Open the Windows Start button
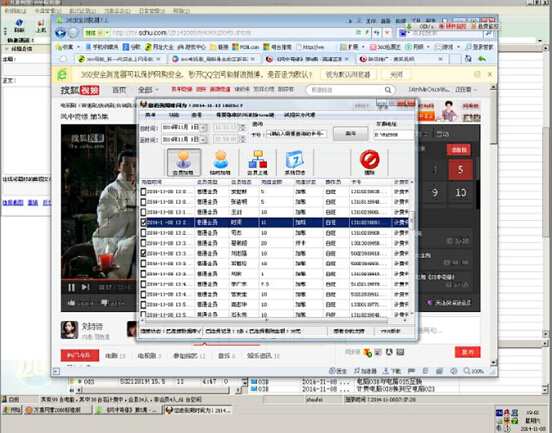The image size is (552, 433). coord(12,410)
